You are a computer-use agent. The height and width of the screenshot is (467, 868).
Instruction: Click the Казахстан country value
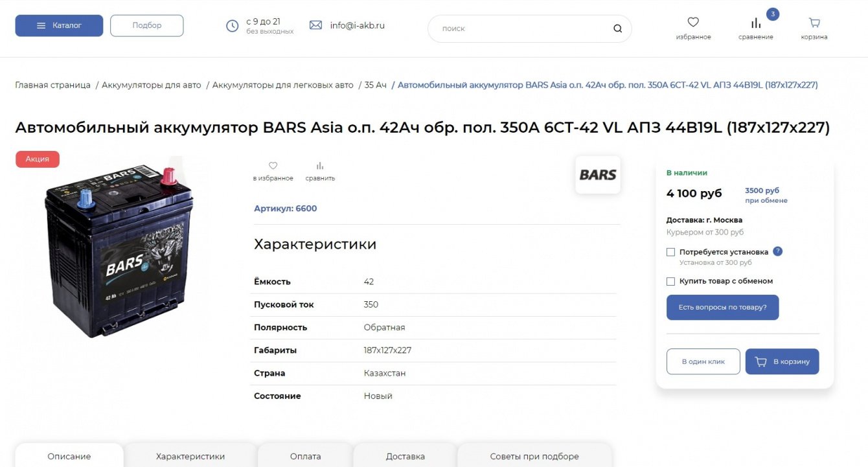coord(385,373)
